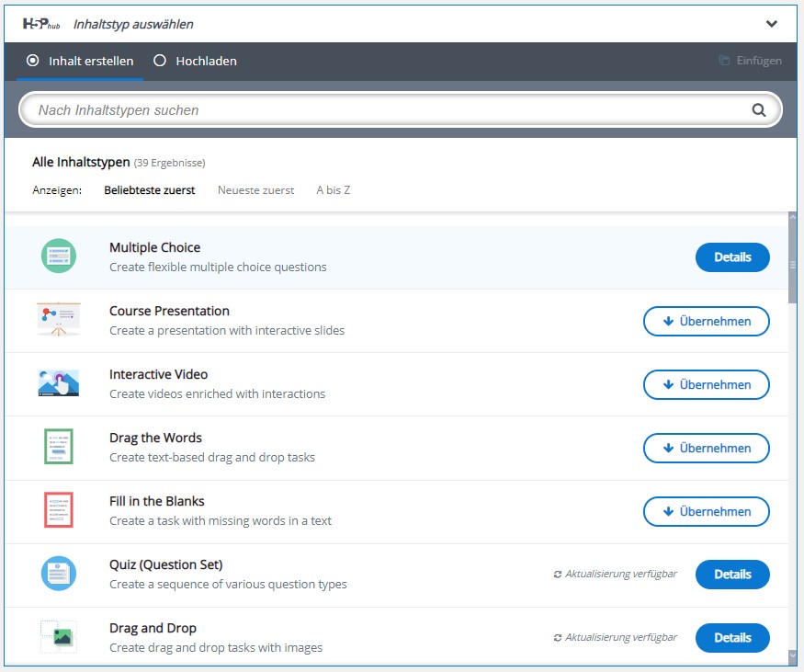Image resolution: width=804 pixels, height=672 pixels.
Task: Click the content list scrollbar thumb
Action: pos(793,263)
